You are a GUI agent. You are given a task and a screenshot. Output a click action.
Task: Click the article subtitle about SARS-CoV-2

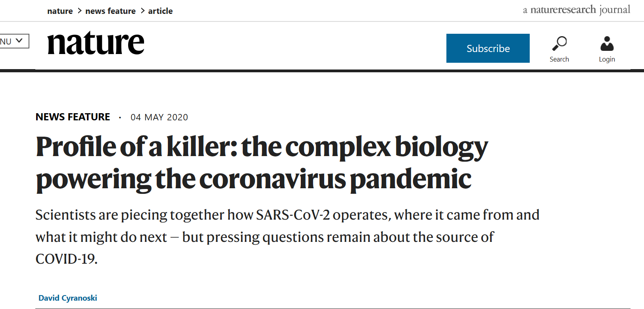point(287,237)
